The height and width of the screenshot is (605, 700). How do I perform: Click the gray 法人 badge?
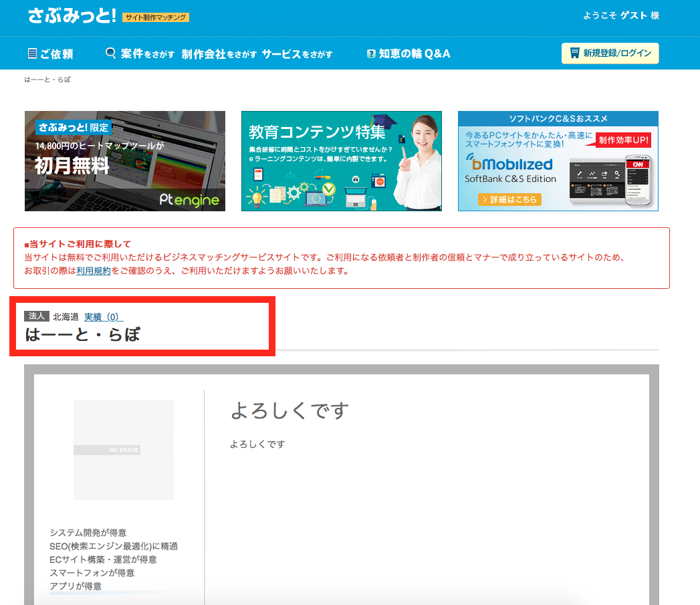tap(37, 316)
